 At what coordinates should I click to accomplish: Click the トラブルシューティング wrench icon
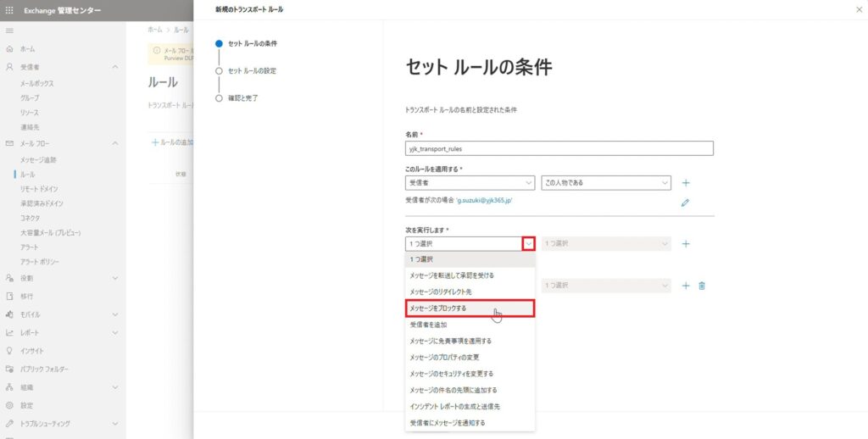point(9,424)
